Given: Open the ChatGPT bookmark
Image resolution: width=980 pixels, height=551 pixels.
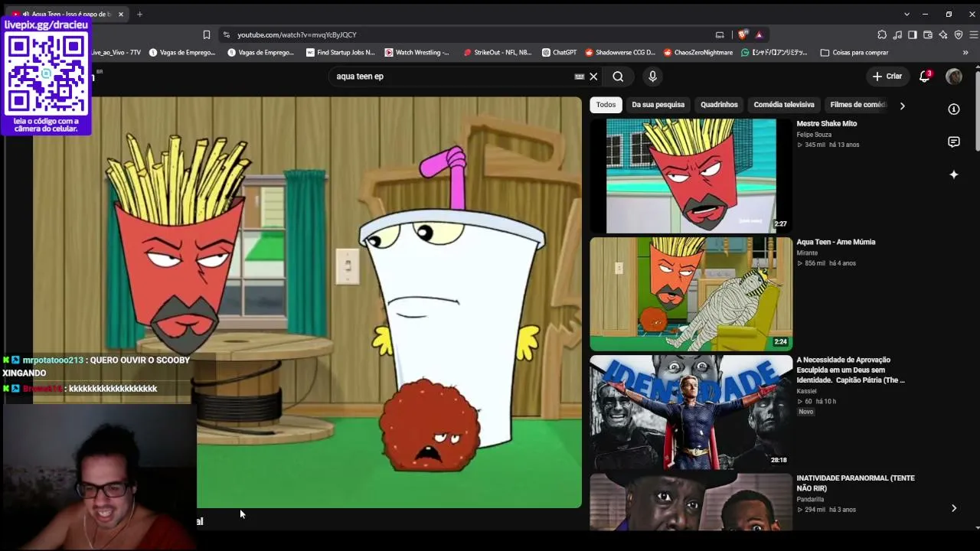Looking at the screenshot, I should tap(559, 53).
